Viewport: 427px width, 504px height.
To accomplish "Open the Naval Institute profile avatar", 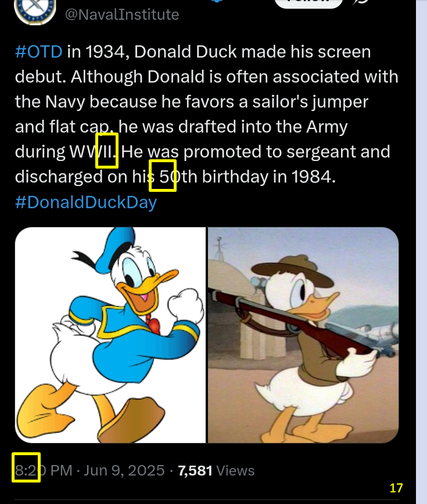I will [x=35, y=10].
